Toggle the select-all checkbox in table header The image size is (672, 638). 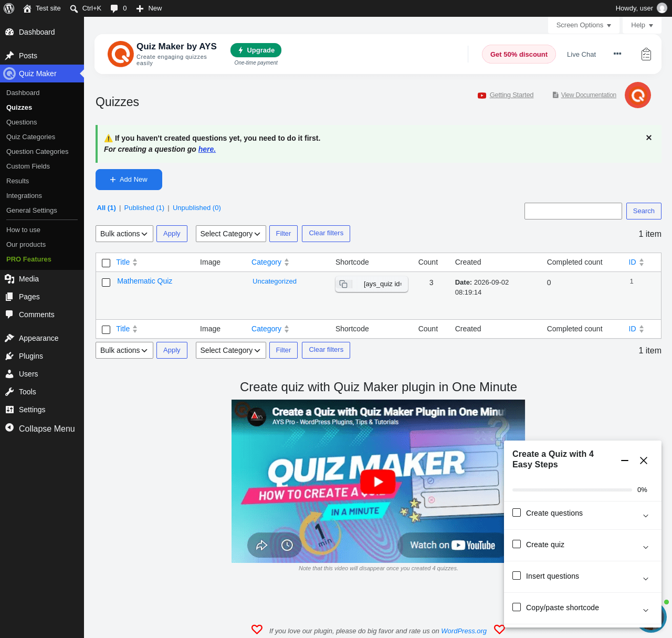point(106,263)
